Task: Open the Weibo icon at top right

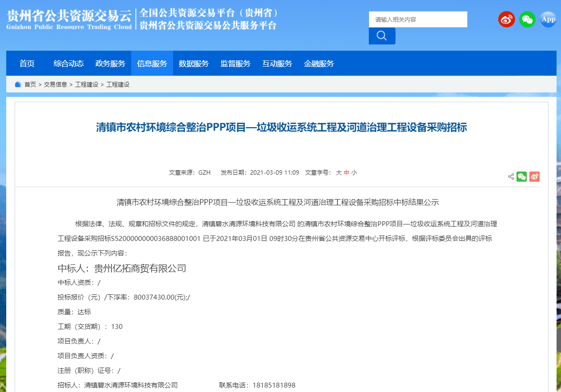Action: pyautogui.click(x=506, y=19)
